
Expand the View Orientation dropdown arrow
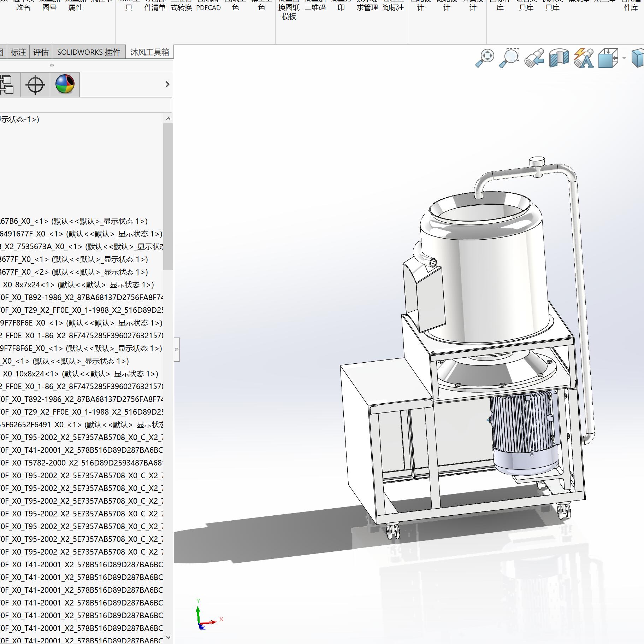coord(624,58)
